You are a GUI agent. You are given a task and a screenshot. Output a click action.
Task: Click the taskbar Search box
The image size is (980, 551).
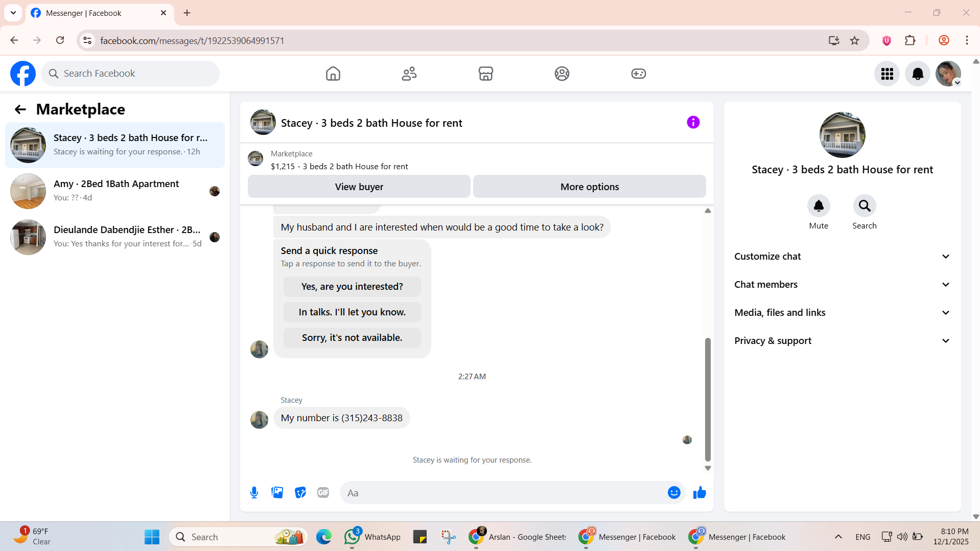click(238, 537)
